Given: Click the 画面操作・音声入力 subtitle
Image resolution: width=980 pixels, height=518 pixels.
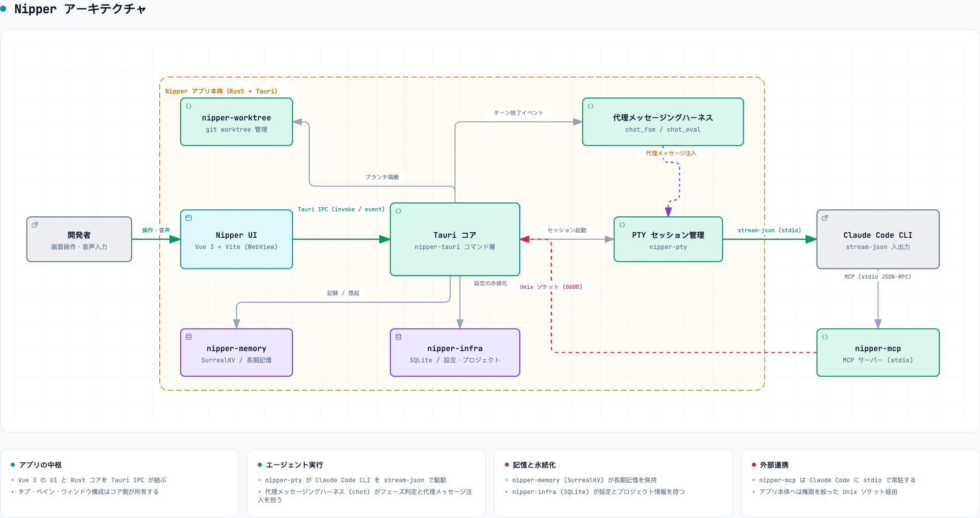Looking at the screenshot, I should [x=79, y=247].
